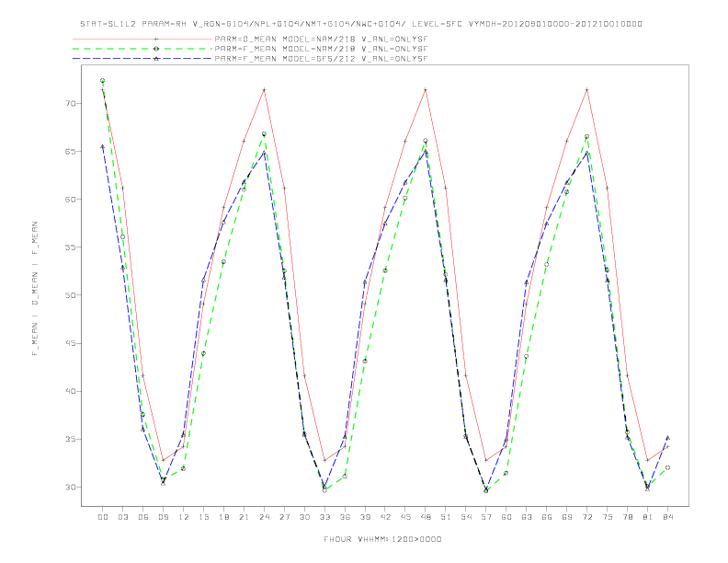Click the x-axis tick label 06
This screenshot has width=728, height=563.
pyautogui.click(x=143, y=517)
